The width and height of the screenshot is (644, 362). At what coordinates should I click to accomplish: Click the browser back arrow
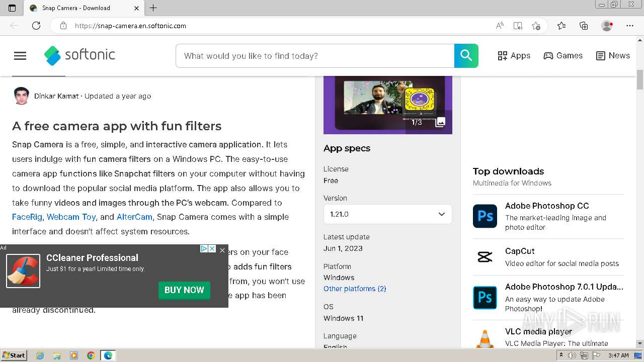pos(14,26)
